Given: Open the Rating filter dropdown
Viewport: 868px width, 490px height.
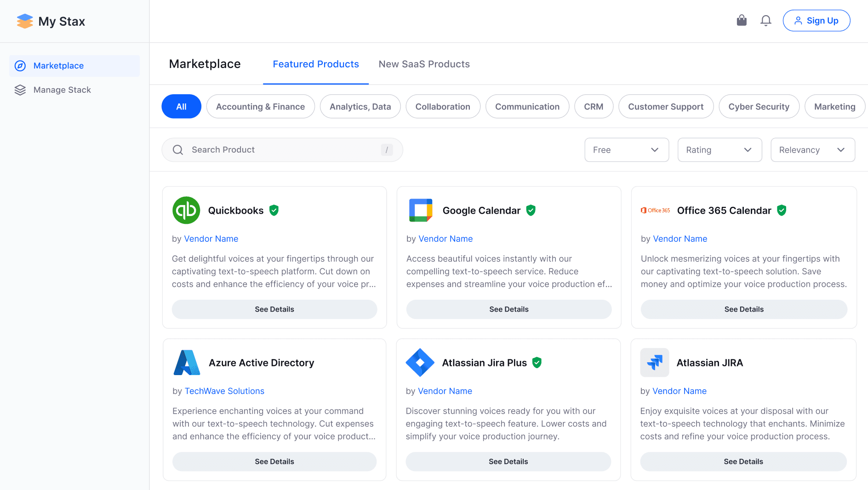Looking at the screenshot, I should pyautogui.click(x=720, y=150).
